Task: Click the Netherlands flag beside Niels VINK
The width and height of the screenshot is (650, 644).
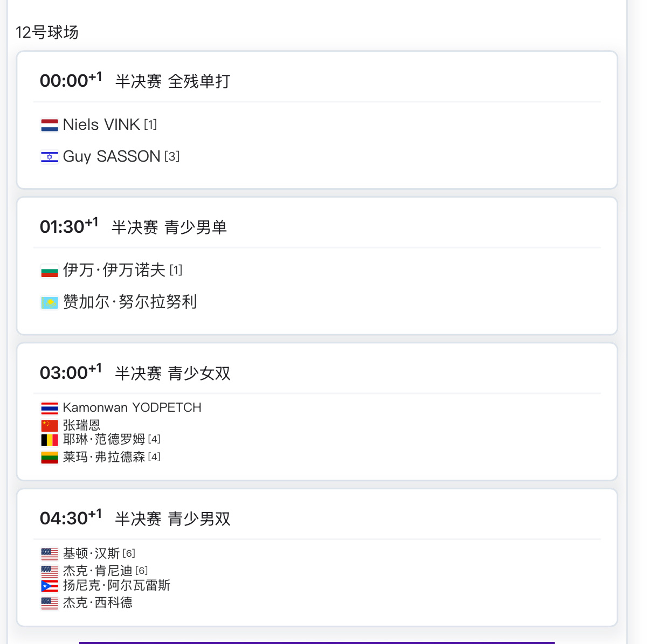Action: pos(50,125)
